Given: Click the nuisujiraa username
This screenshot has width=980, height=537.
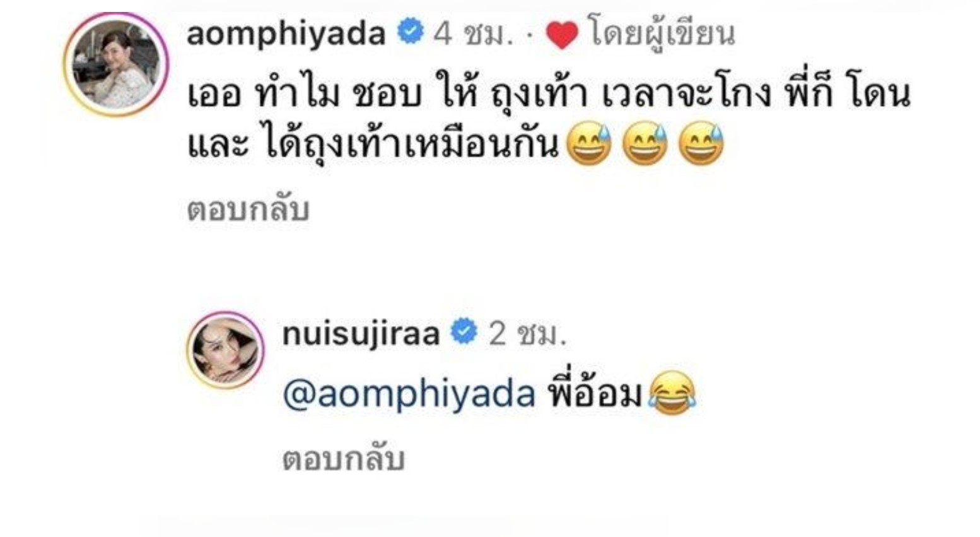Looking at the screenshot, I should (x=361, y=333).
